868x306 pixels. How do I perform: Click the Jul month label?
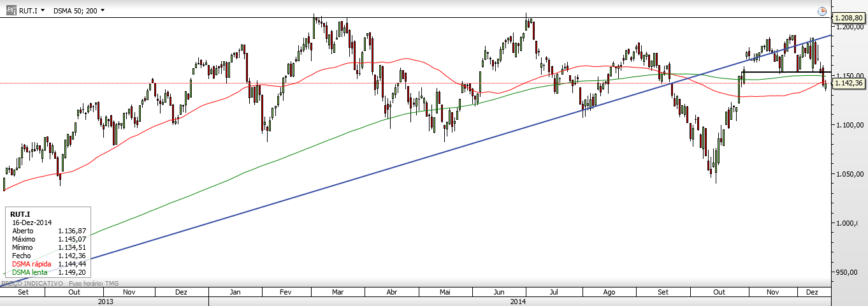click(553, 292)
